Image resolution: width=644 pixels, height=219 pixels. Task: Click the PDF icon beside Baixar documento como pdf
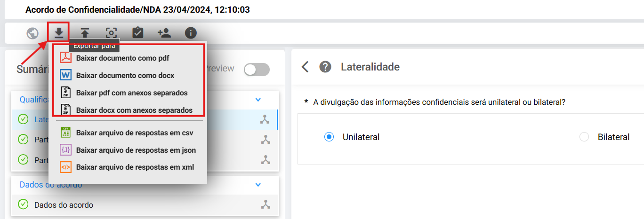coord(65,58)
